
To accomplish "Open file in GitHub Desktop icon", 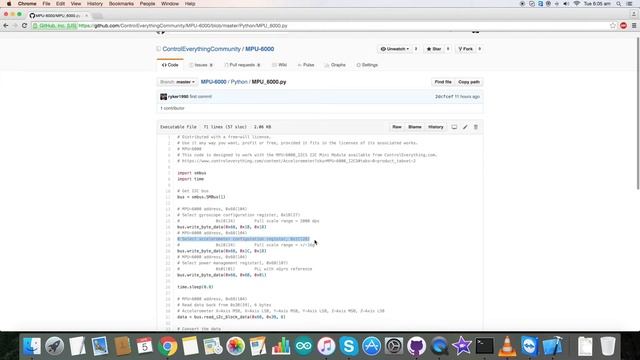I will tap(454, 127).
